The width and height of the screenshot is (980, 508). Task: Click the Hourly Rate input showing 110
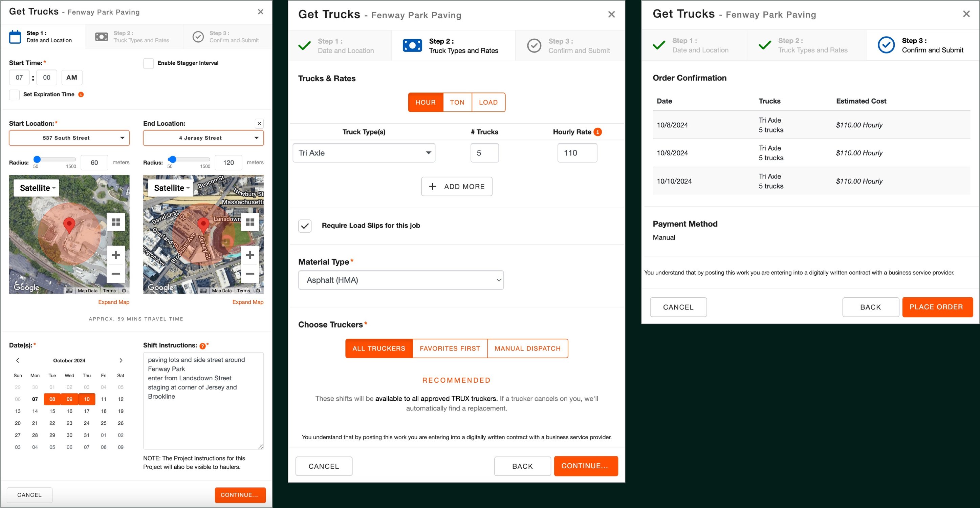[x=577, y=153]
